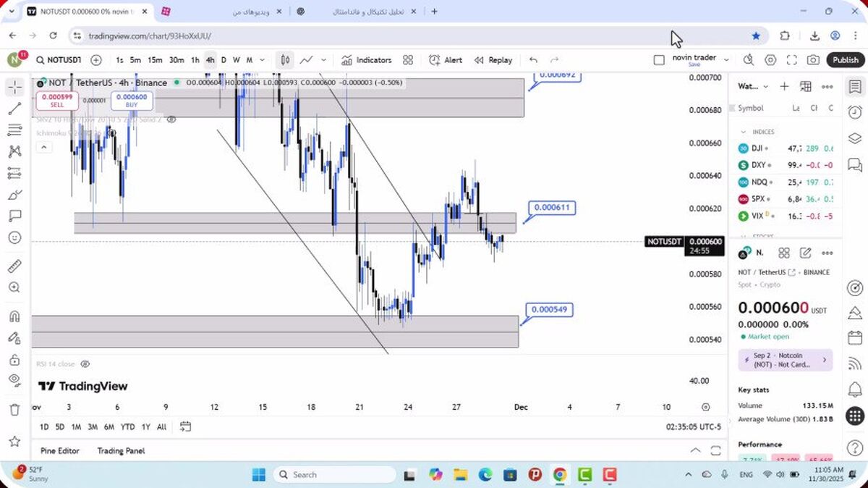
Task: Open watchlist advanced view
Action: (x=805, y=86)
